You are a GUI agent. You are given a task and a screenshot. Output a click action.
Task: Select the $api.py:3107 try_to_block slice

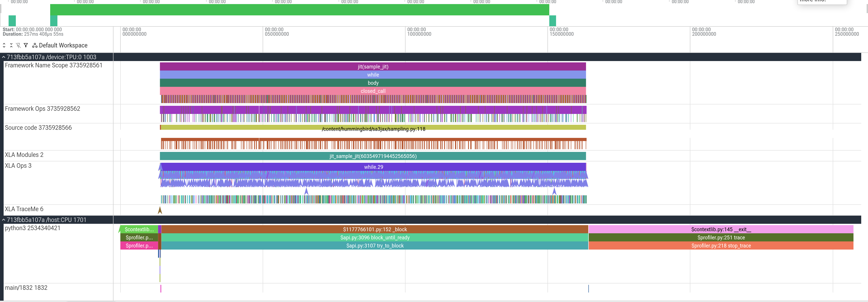(x=375, y=245)
